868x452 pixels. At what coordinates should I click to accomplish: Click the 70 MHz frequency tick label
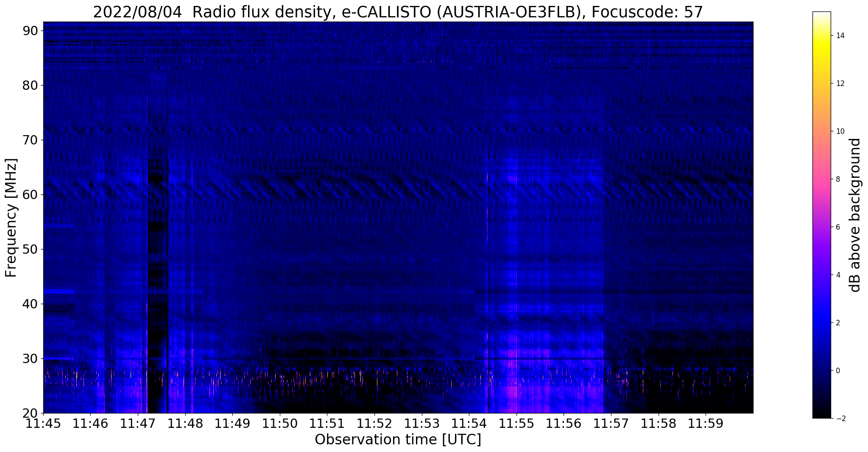pyautogui.click(x=30, y=140)
